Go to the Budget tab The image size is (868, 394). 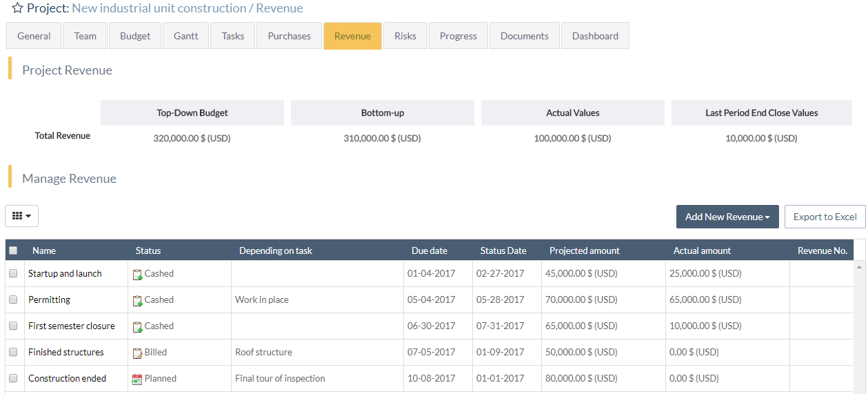(135, 36)
